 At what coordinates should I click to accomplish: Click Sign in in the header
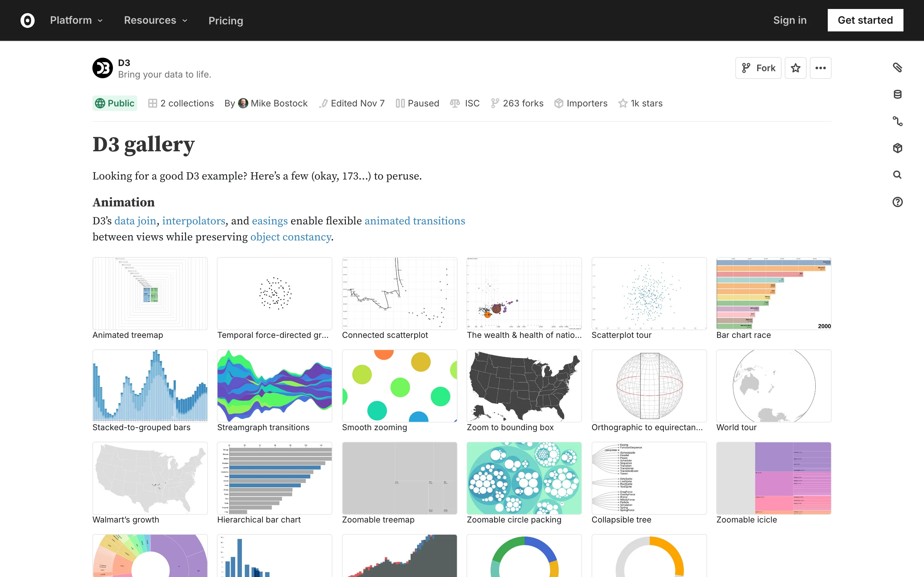click(x=790, y=20)
